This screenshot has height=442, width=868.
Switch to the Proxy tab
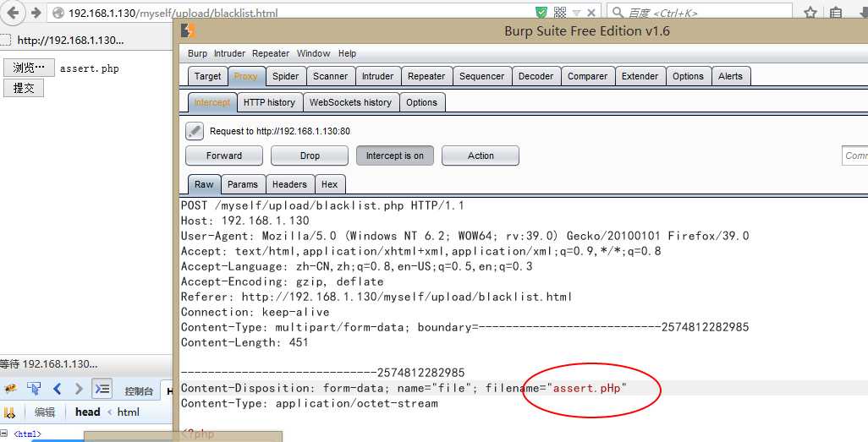(x=246, y=76)
